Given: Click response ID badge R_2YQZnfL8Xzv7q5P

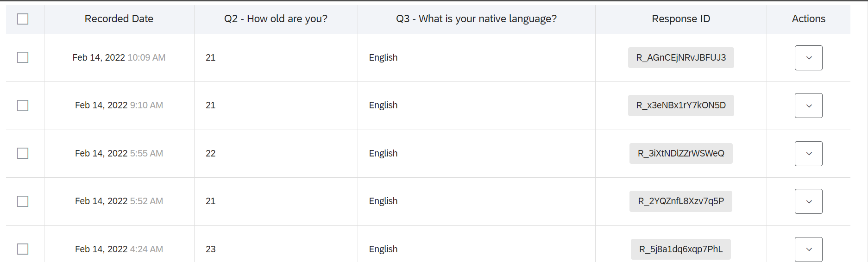Looking at the screenshot, I should click(x=681, y=201).
